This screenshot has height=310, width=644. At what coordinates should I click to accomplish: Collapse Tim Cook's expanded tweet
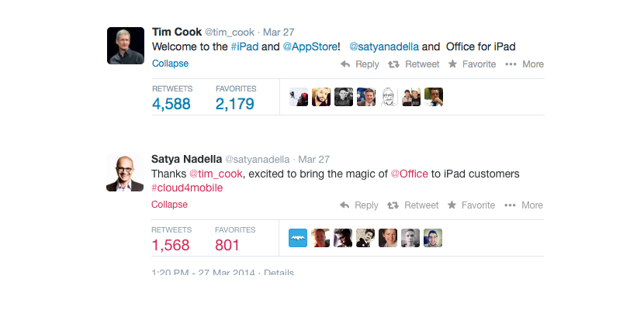coord(170,64)
